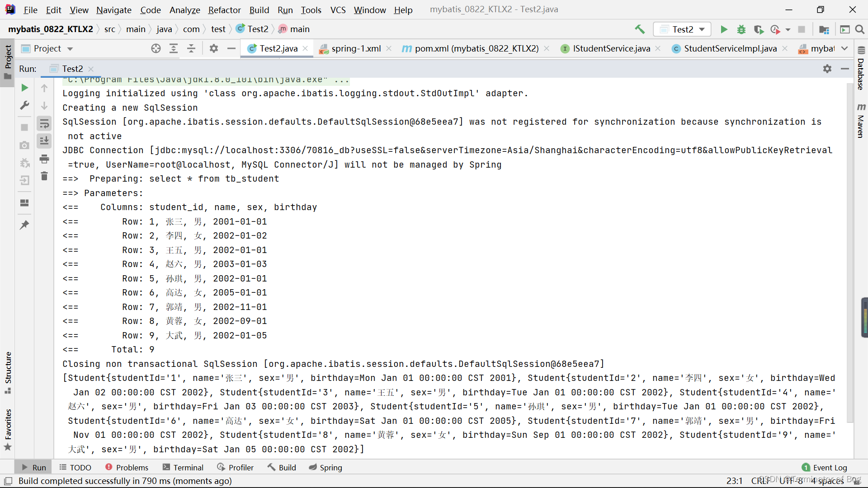Open dropdown arrow beside profiler icon

tap(788, 30)
